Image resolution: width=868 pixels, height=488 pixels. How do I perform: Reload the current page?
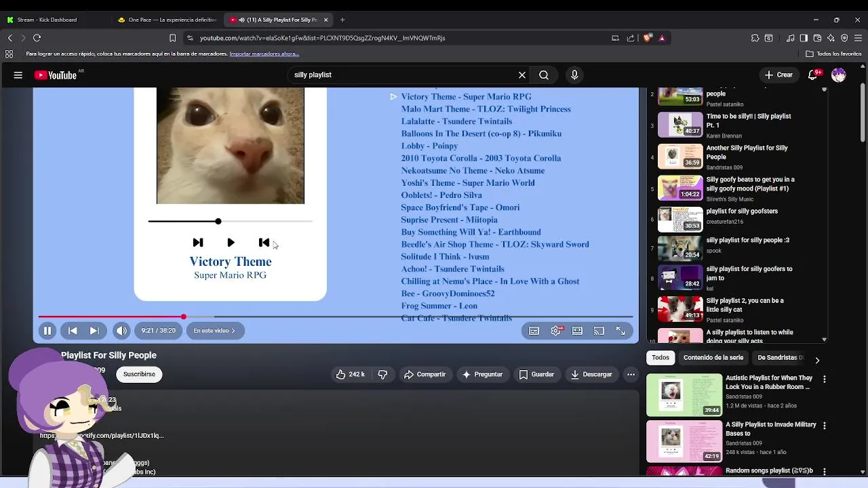click(37, 38)
